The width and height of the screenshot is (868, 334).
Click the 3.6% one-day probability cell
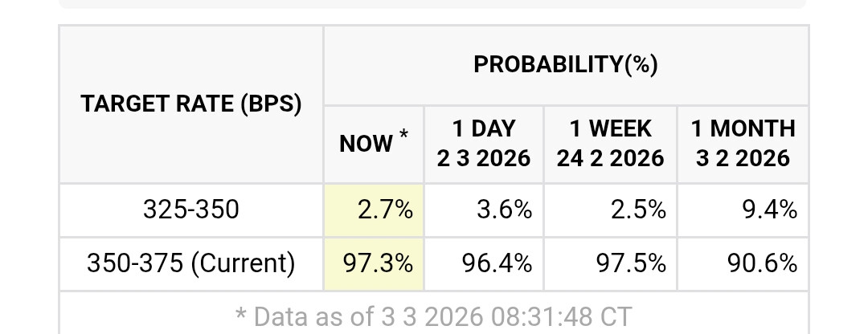(x=484, y=210)
